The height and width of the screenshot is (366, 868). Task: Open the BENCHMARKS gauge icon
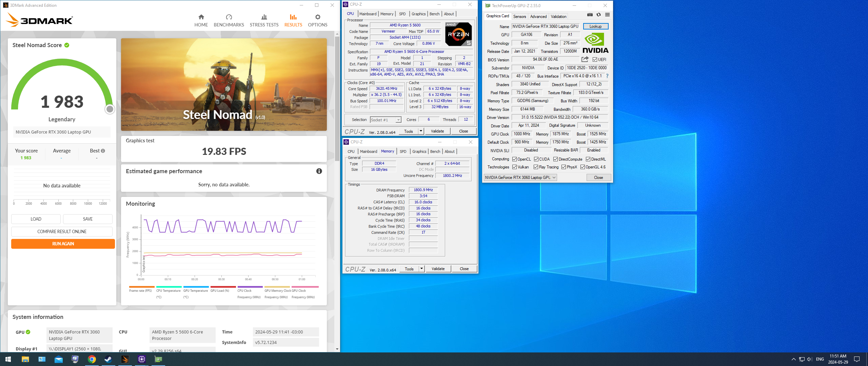(x=229, y=17)
